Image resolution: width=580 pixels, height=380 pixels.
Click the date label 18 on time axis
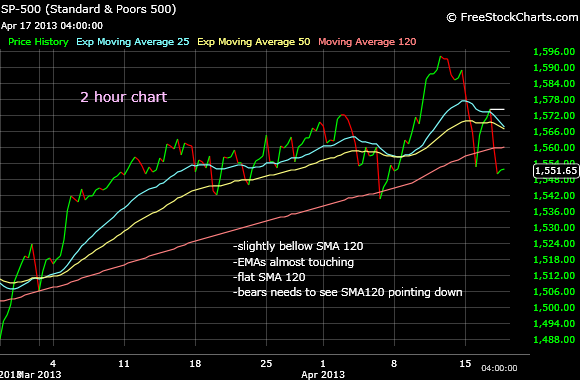tap(195, 363)
